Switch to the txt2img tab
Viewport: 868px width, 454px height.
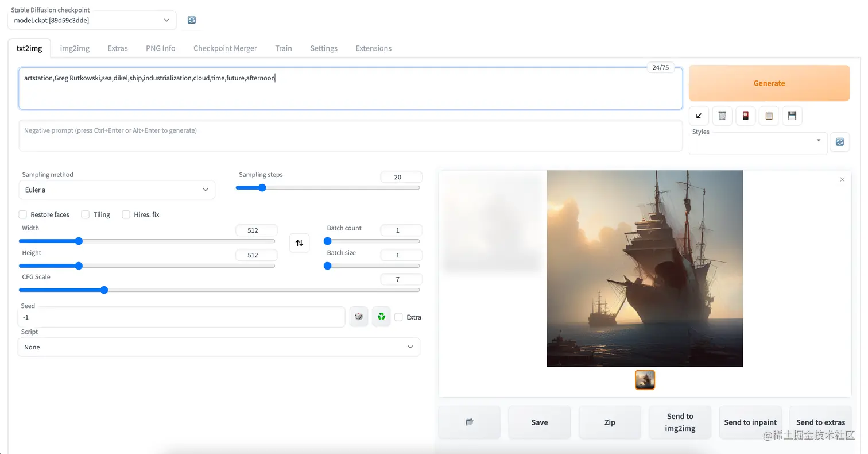[x=29, y=48]
